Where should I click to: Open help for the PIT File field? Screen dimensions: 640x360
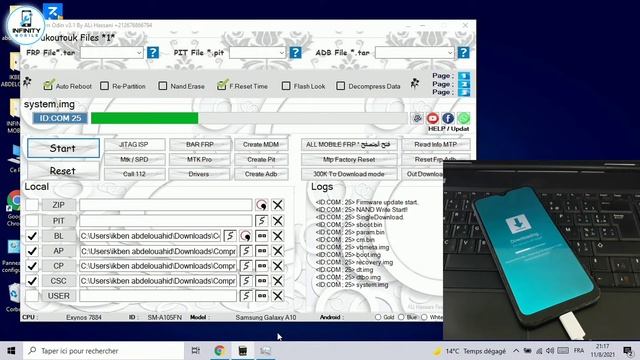pos(296,53)
